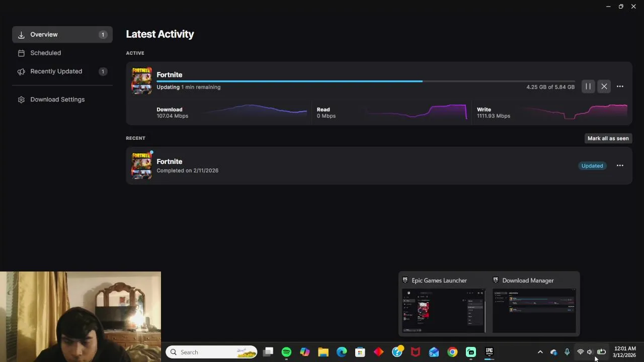Click the red diamond app taskbar icon
644x362 pixels.
378,352
